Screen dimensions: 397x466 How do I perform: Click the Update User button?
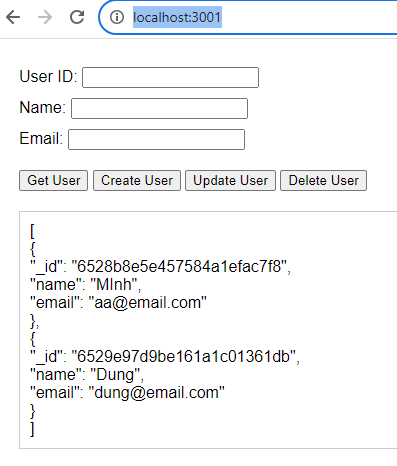230,181
